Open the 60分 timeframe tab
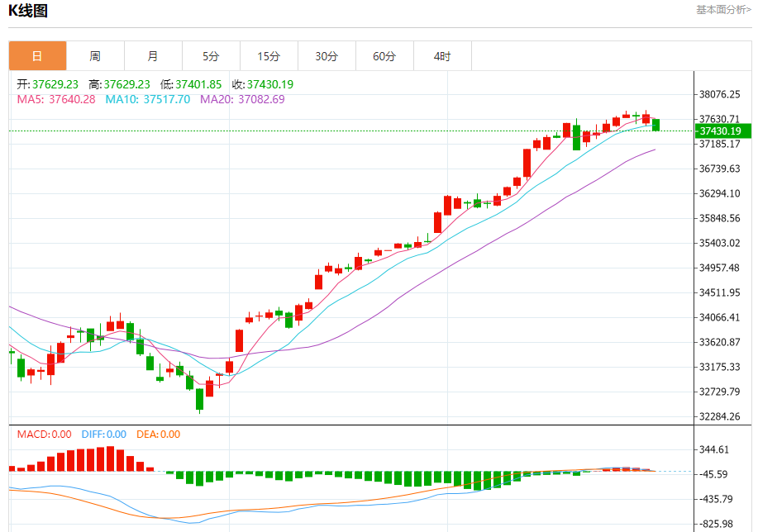Image resolution: width=758 pixels, height=532 pixels. pyautogui.click(x=385, y=56)
